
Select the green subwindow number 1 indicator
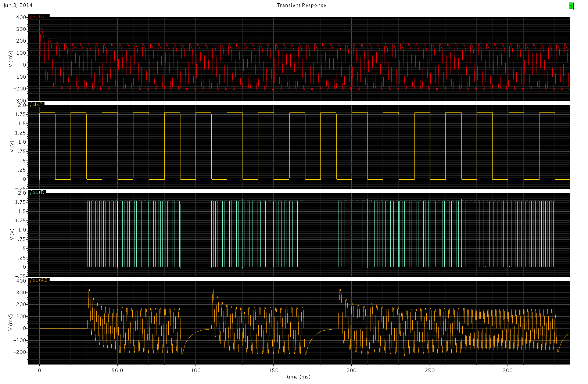point(571,6)
